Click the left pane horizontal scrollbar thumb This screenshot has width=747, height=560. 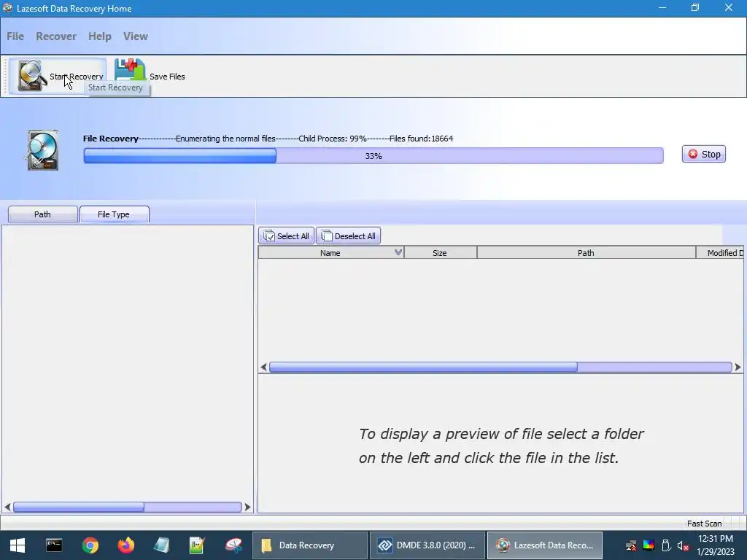79,507
